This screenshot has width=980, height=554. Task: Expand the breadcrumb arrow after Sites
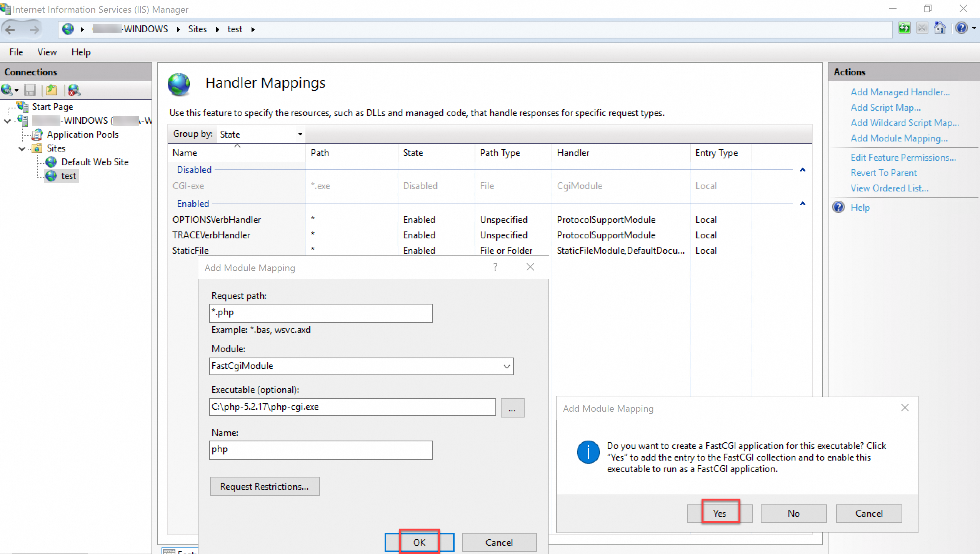217,30
